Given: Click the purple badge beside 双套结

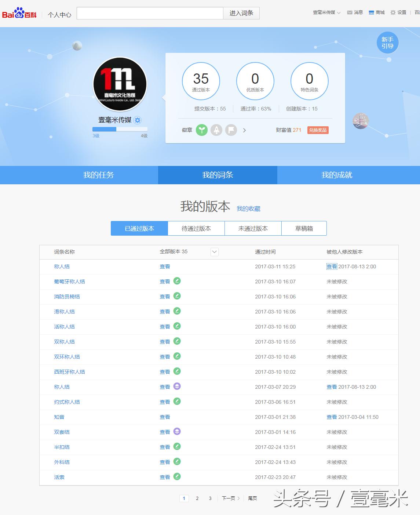Looking at the screenshot, I should click(x=178, y=432).
